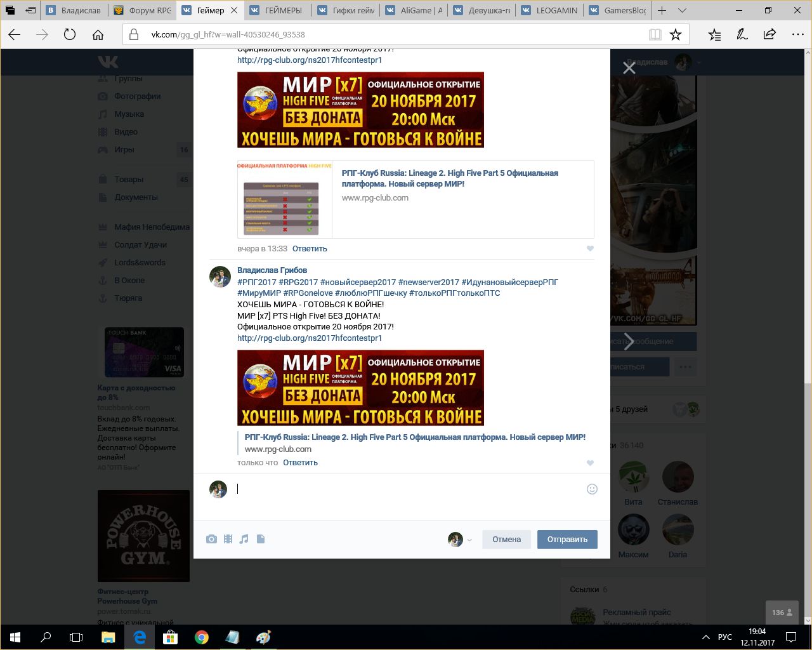This screenshot has height=650, width=812.
Task: Click the VK logo
Action: pos(108,62)
